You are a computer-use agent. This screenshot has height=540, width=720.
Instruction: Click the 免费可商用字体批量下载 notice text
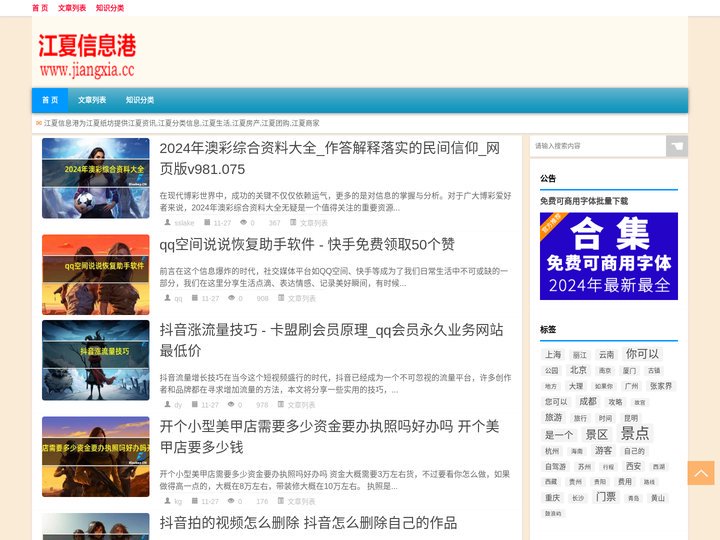point(584,201)
